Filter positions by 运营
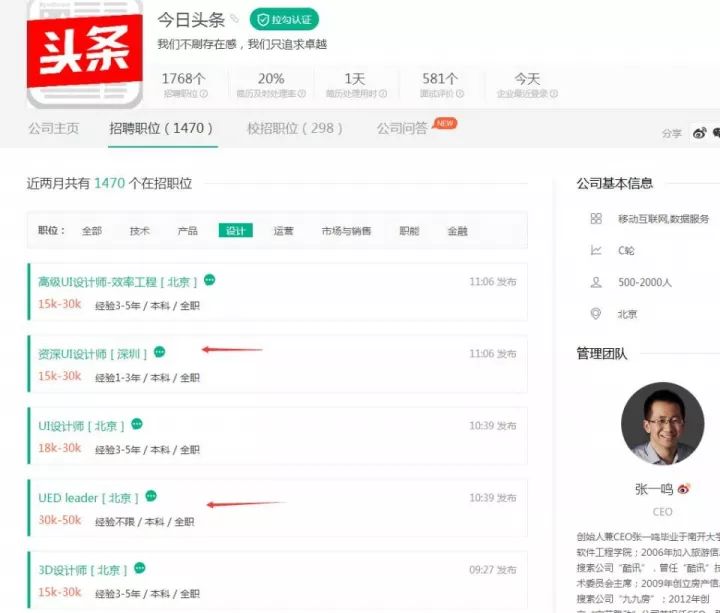This screenshot has height=613, width=720. coord(283,231)
